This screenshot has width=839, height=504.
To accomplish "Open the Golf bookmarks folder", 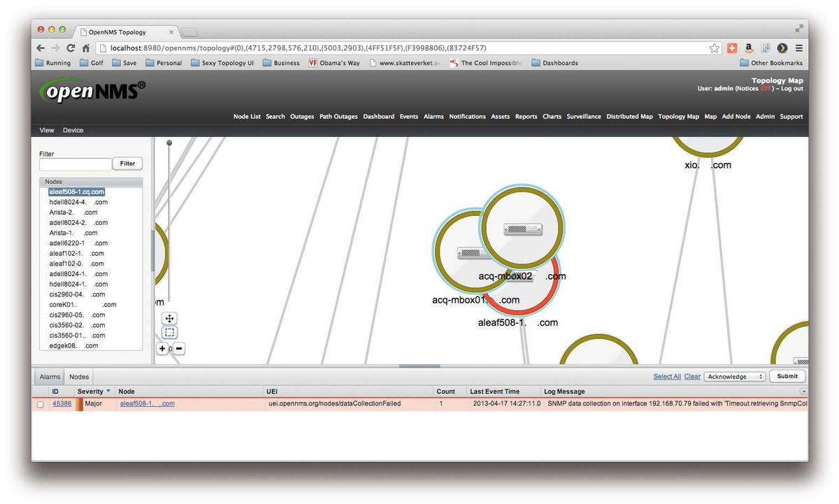I will [92, 63].
